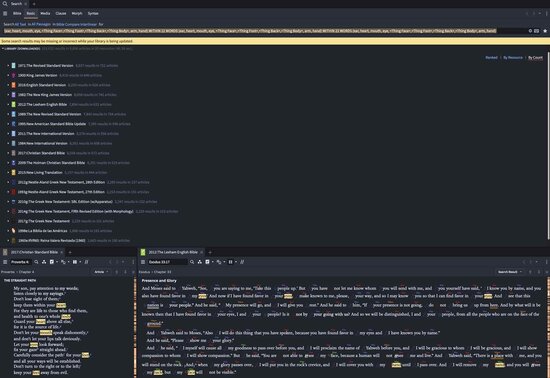This screenshot has width=550, height=378.
Task: Click the 'All Text' search field link
Action: [x=20, y=24]
